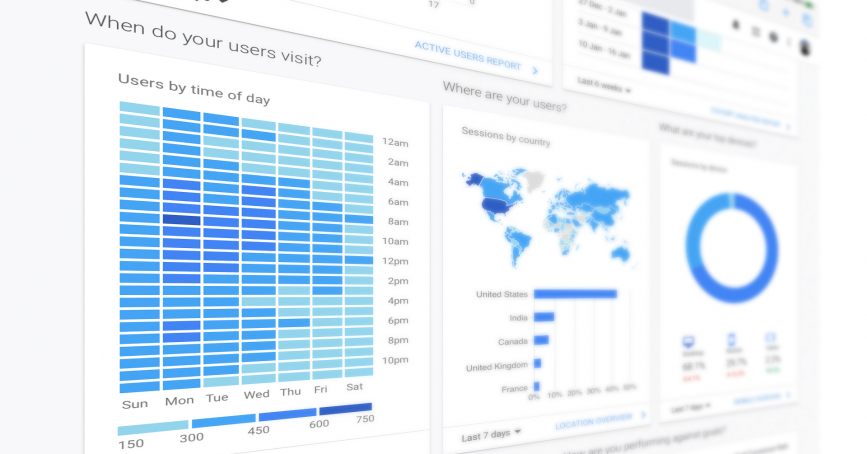Screen dimensions: 867x454
Task: Click the chevron next to Active Users Report
Action: coord(535,70)
